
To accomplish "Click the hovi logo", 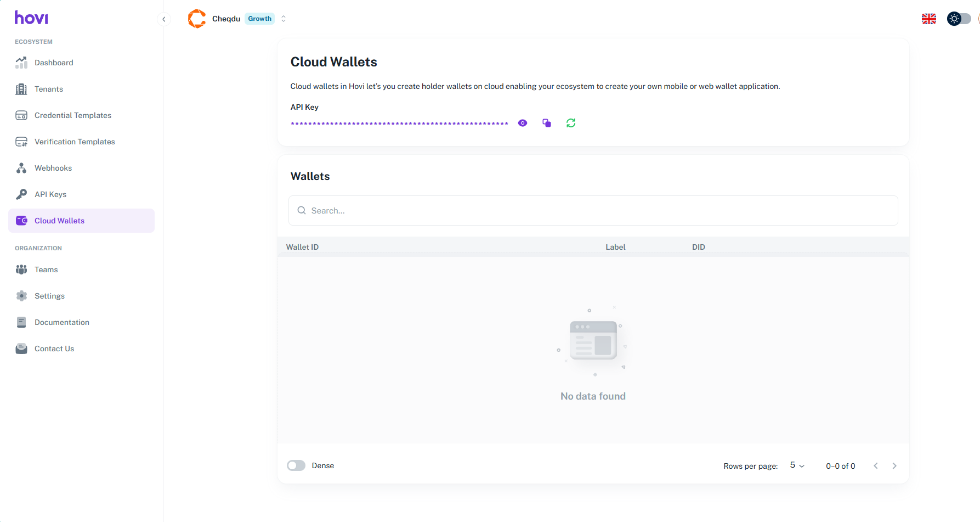I will [x=31, y=18].
